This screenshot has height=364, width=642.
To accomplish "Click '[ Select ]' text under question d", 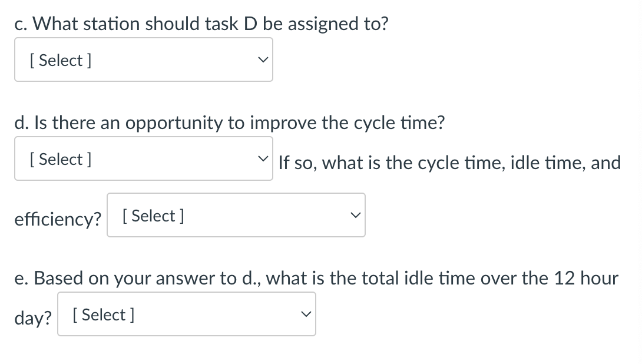I will tap(60, 159).
